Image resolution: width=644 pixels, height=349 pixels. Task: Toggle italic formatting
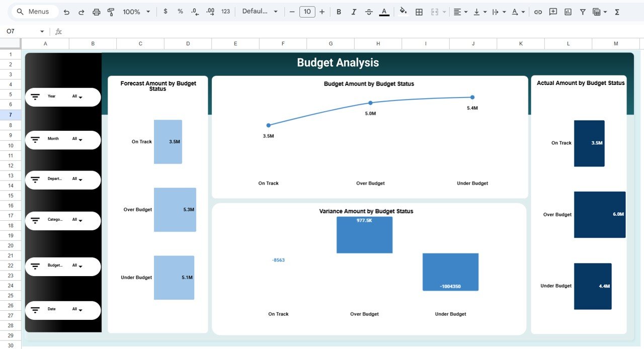(x=354, y=12)
